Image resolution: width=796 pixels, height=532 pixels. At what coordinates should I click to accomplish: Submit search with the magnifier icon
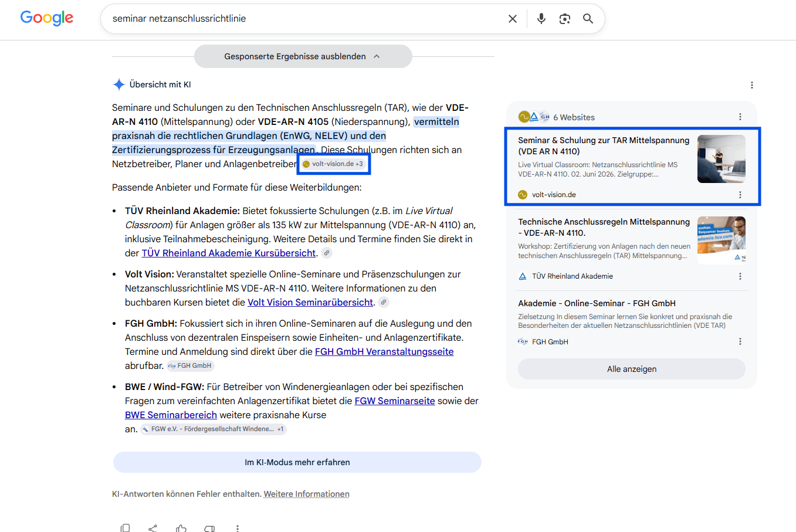pyautogui.click(x=588, y=19)
